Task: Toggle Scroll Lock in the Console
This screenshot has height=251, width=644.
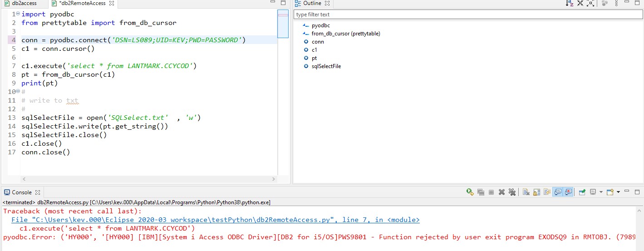Action: click(x=536, y=192)
